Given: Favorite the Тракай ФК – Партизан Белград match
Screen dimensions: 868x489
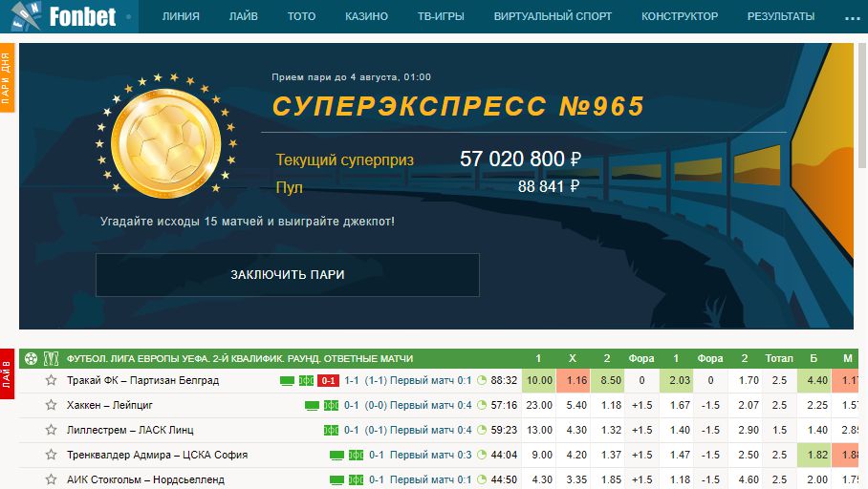Looking at the screenshot, I should (51, 380).
